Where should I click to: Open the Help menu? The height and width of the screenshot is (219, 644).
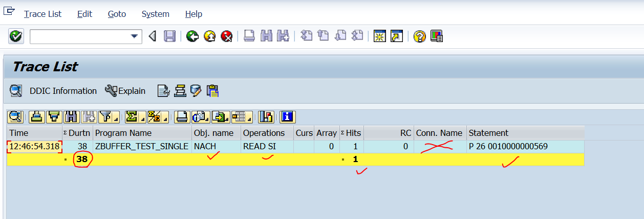pyautogui.click(x=194, y=14)
